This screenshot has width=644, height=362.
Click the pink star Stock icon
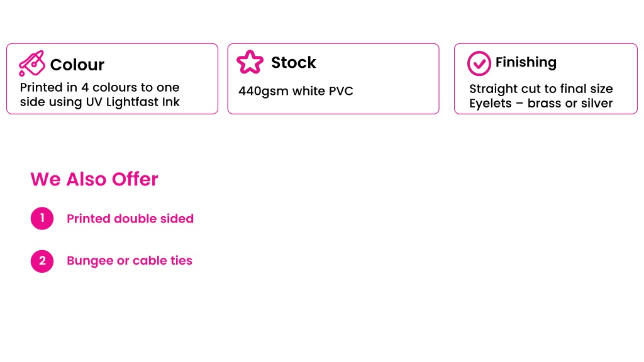pos(250,62)
